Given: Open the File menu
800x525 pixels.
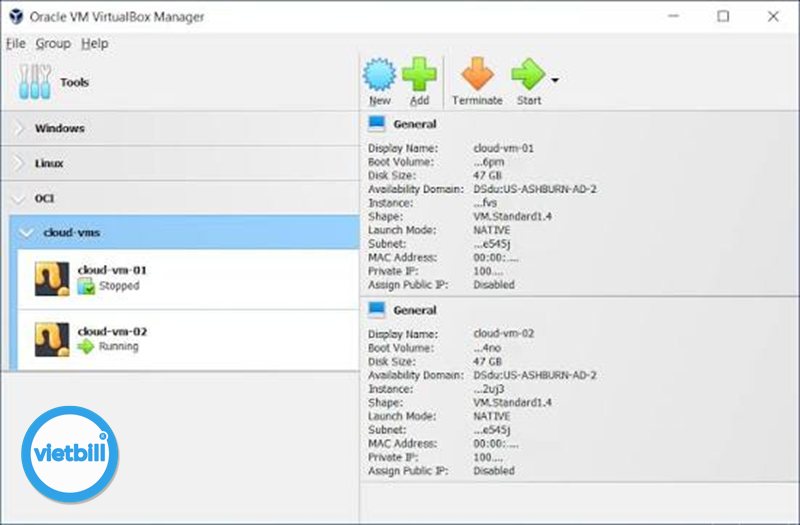Looking at the screenshot, I should tap(16, 44).
